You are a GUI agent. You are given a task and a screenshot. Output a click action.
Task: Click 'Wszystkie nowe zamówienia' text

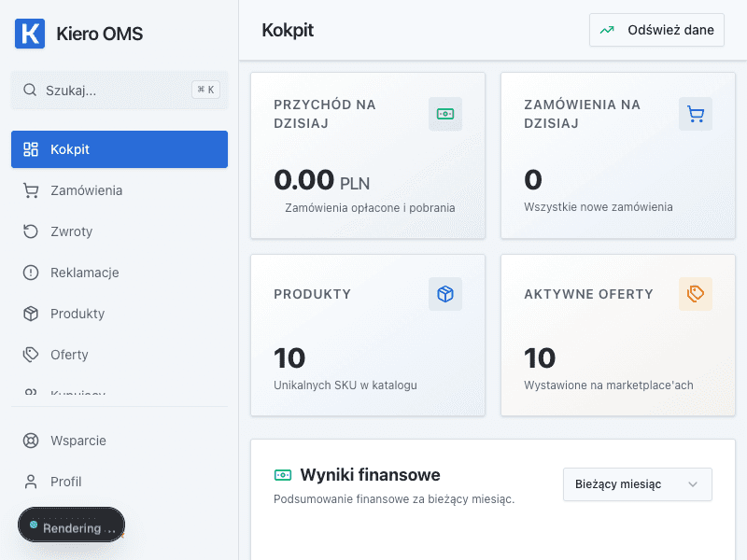tap(599, 206)
